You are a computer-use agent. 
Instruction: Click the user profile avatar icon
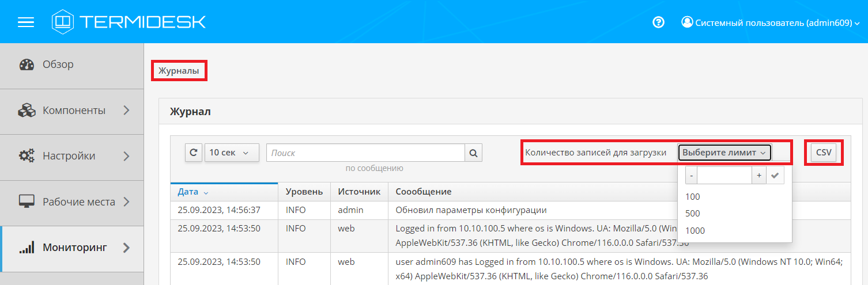[687, 22]
